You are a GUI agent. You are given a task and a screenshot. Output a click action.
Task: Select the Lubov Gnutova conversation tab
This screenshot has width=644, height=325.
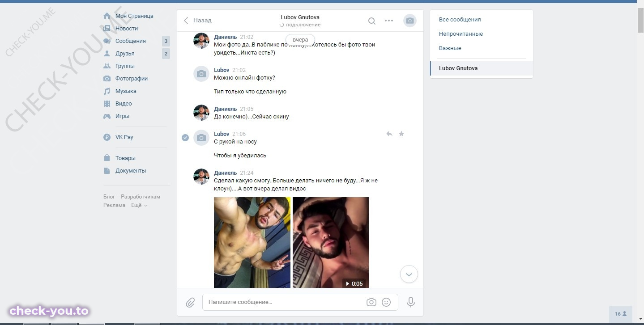tap(482, 68)
